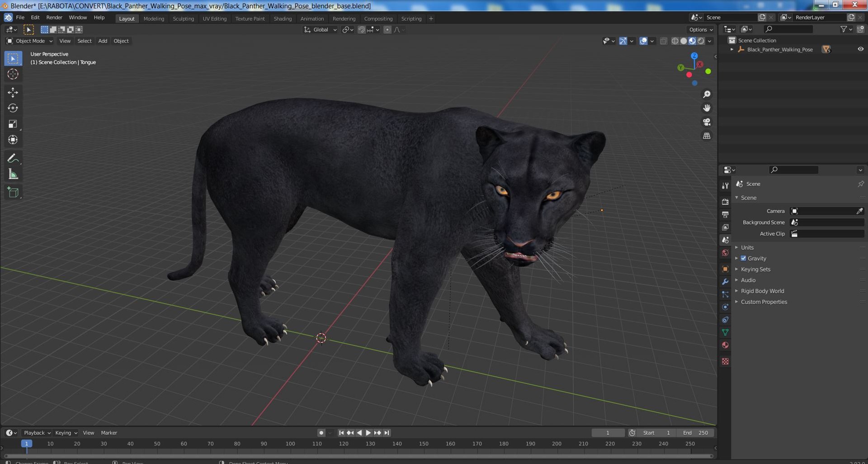Add a new collection in outliner

(x=860, y=29)
